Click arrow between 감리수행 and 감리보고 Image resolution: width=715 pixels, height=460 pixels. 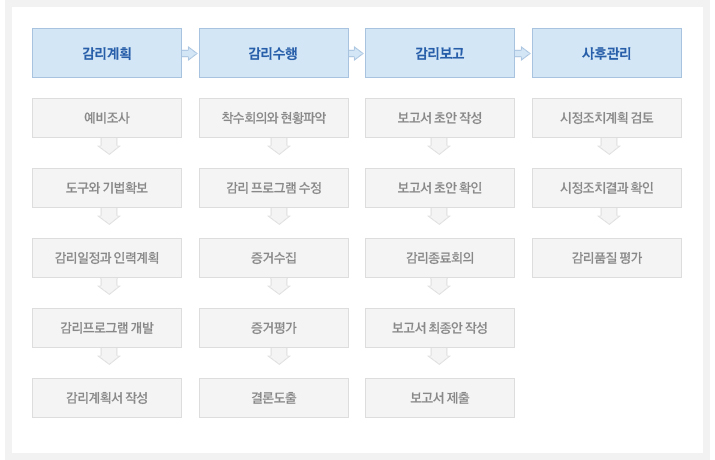pos(356,53)
